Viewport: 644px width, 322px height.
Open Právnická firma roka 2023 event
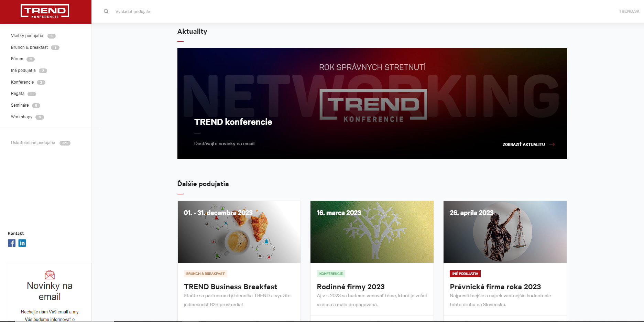[x=495, y=287]
